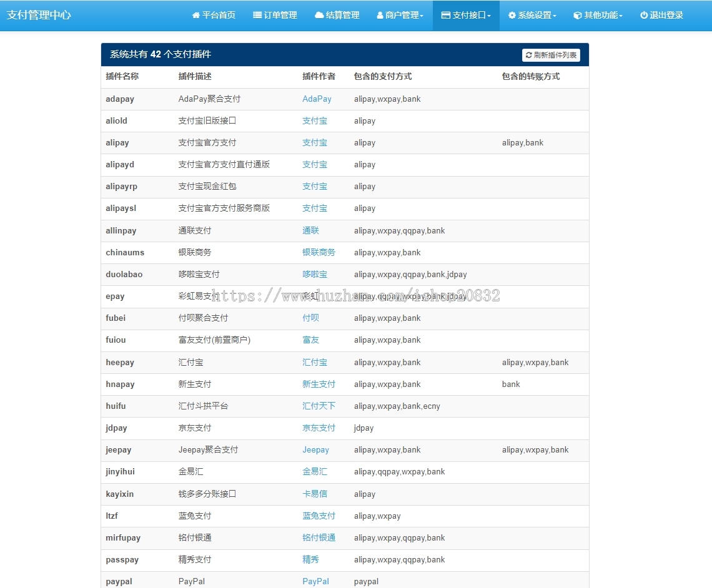The image size is (712, 588).
Task: Click the power icon beside 退出登录
Action: [644, 16]
